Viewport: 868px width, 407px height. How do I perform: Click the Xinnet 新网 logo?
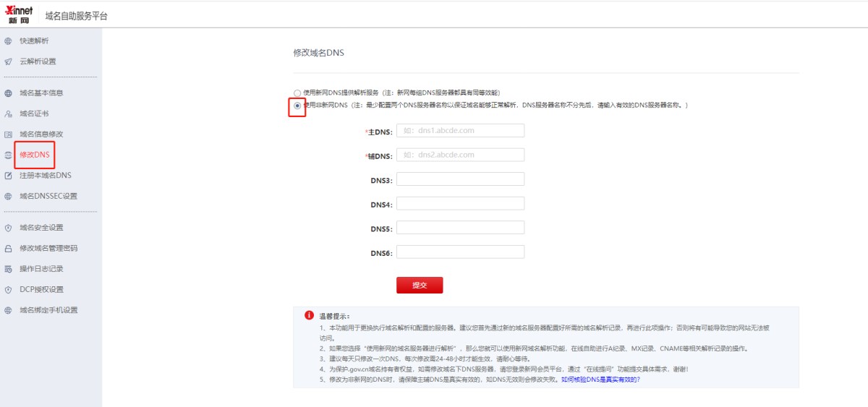(x=19, y=14)
